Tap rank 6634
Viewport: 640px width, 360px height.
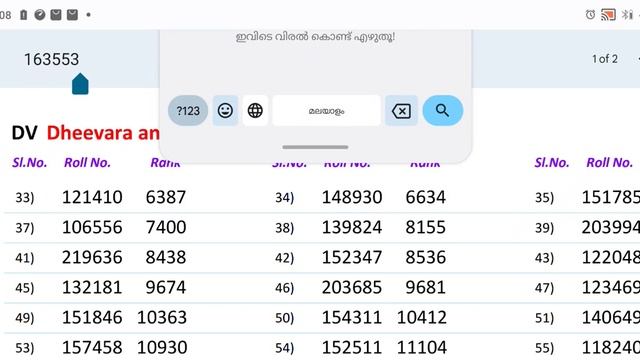[x=426, y=197]
